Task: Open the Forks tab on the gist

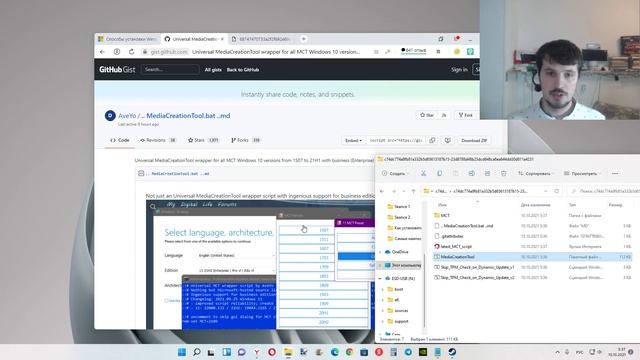Action: click(246, 140)
